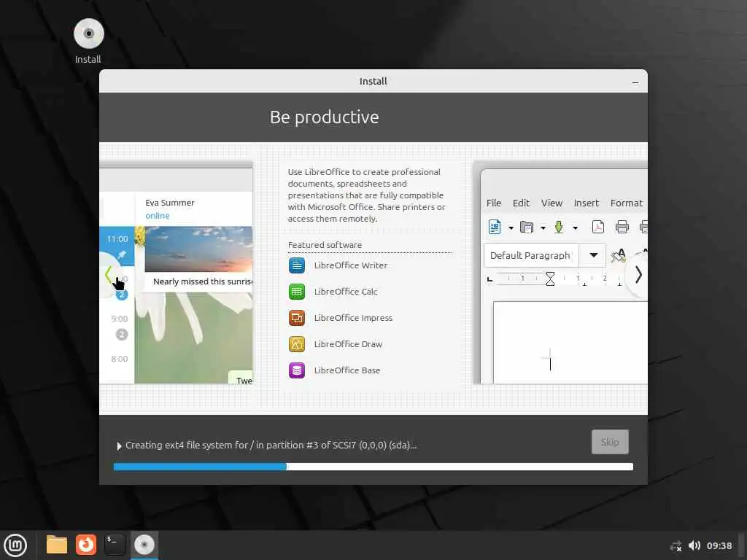The image size is (747, 560).
Task: Open the Default Paragraph style dropdown
Action: [x=594, y=255]
